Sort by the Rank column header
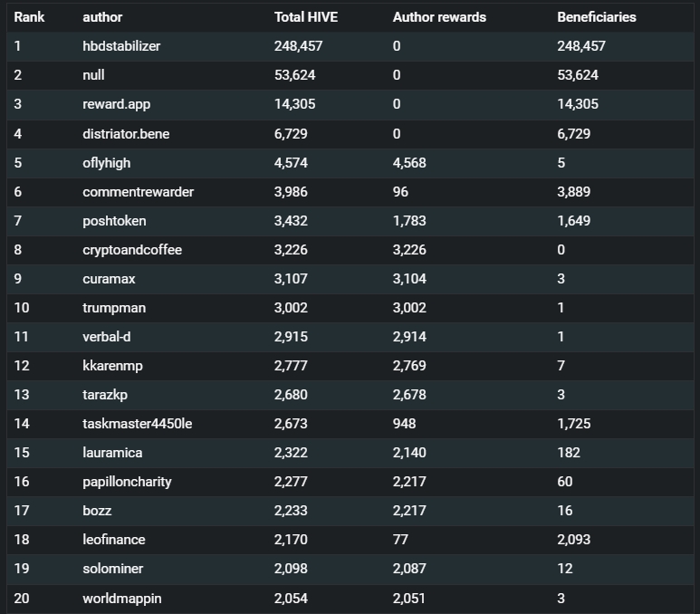 pos(29,17)
